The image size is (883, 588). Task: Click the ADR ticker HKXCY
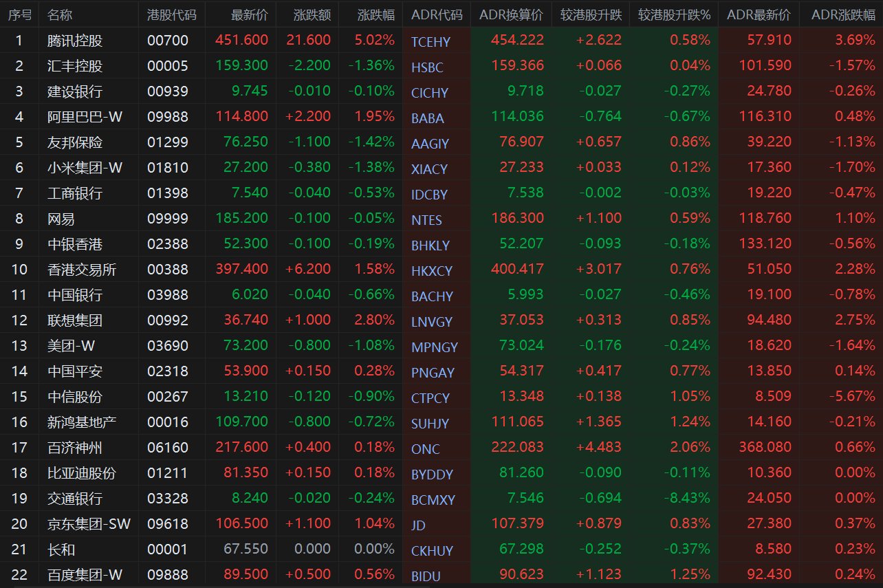coord(432,271)
